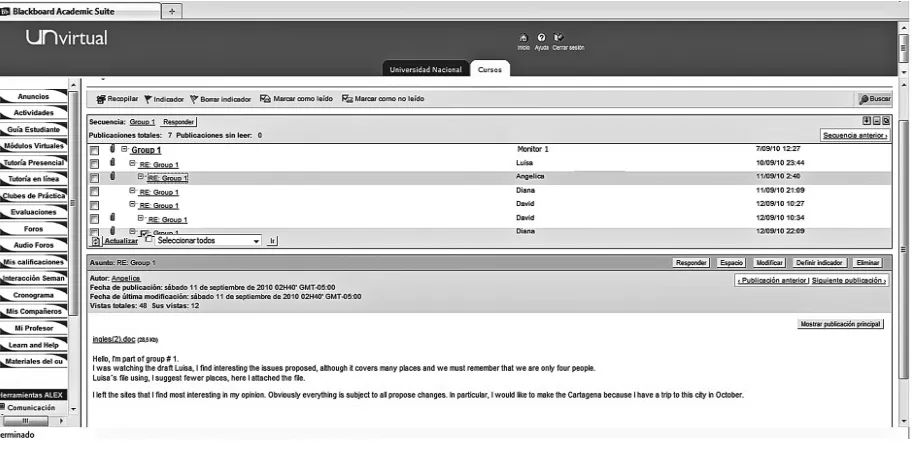Open the Seleccionar todos dropdown
The image size is (916, 452).
tap(208, 241)
